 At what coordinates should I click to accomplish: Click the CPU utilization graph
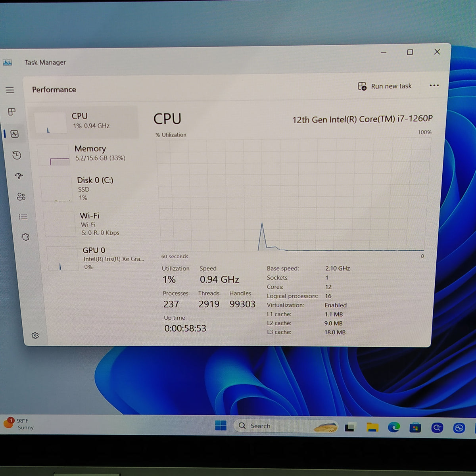coord(293,195)
